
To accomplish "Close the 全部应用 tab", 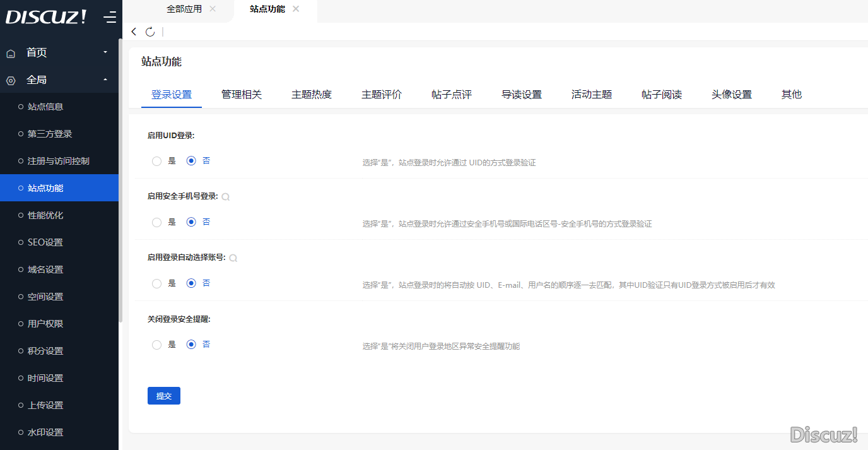I will (x=211, y=8).
